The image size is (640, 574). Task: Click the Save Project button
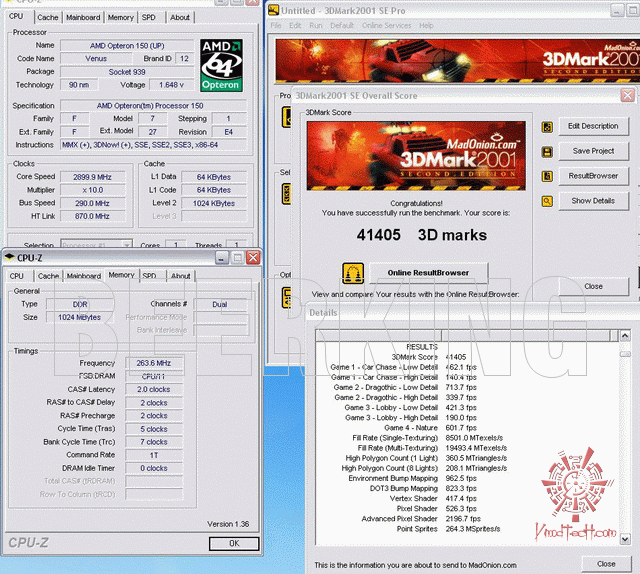click(x=593, y=151)
